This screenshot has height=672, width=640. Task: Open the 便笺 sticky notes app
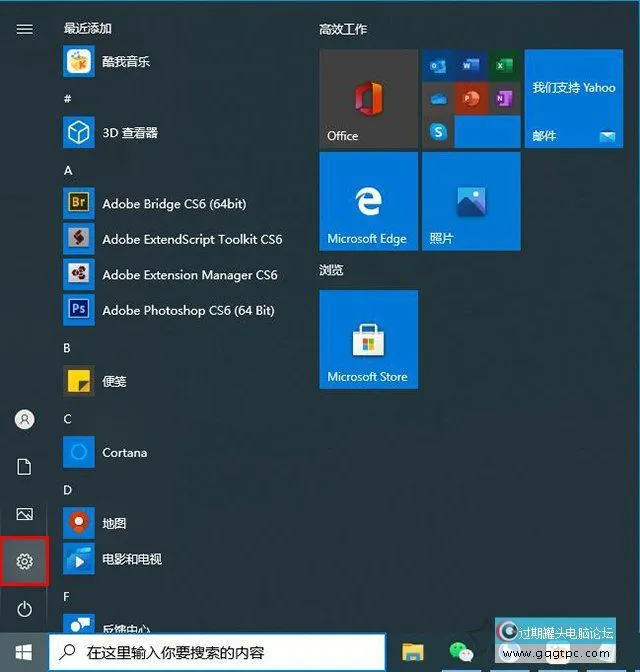(95, 381)
